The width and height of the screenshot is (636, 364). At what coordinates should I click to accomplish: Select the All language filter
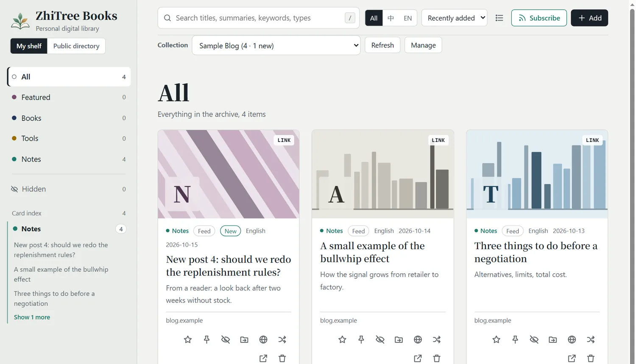coord(374,18)
